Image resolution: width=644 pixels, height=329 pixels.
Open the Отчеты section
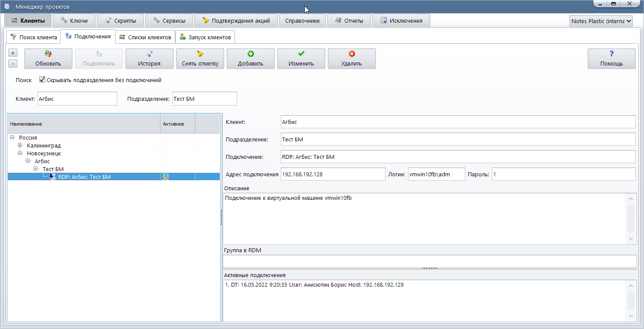(349, 21)
